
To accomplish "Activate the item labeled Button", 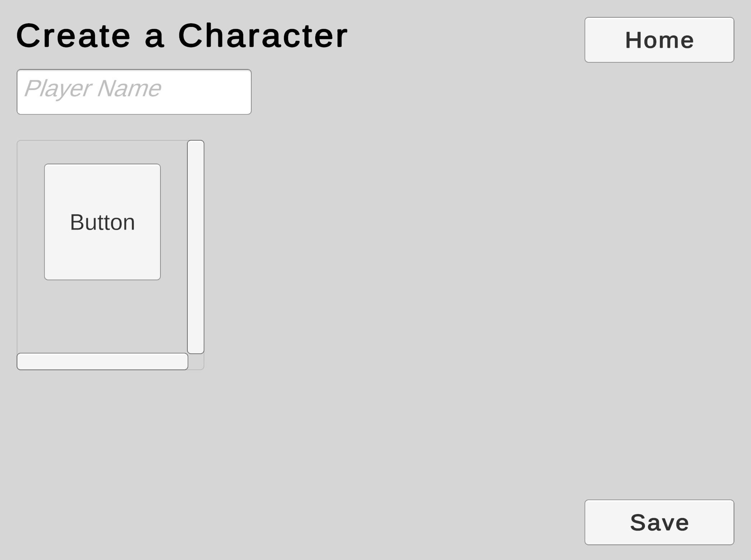I will pos(102,222).
